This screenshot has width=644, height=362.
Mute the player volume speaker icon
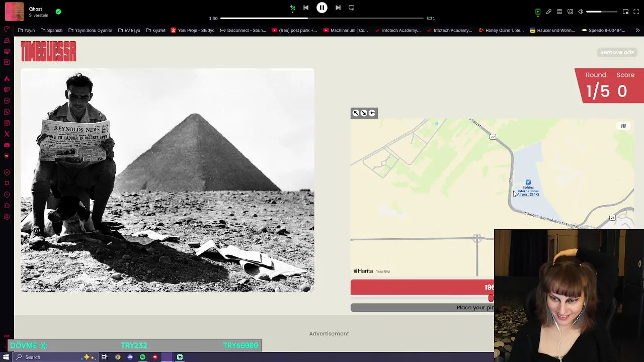tap(581, 12)
